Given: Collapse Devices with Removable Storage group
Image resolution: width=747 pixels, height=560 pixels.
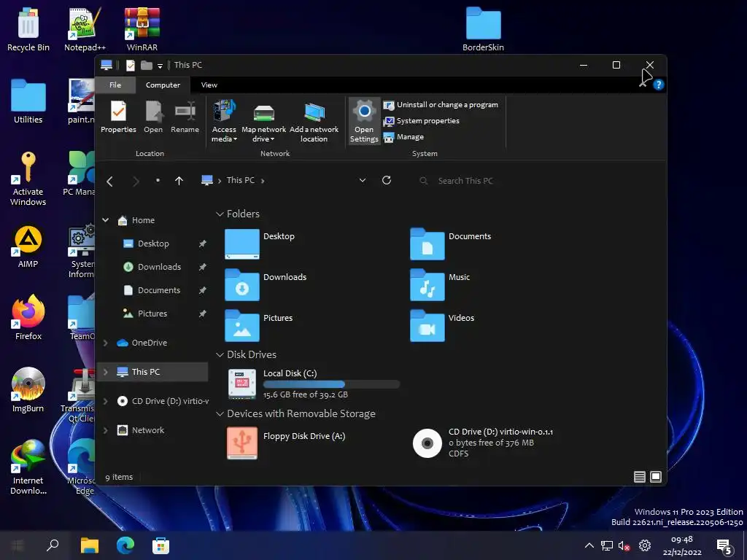Looking at the screenshot, I should [220, 414].
